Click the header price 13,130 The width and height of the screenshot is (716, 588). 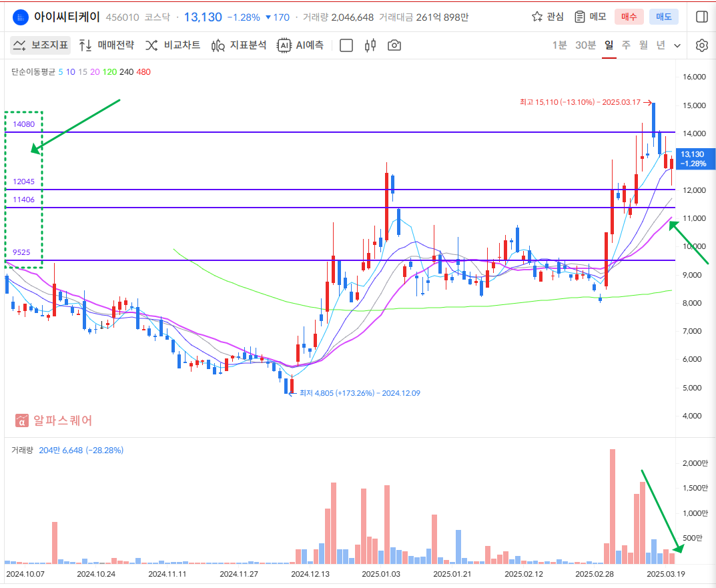tap(203, 17)
